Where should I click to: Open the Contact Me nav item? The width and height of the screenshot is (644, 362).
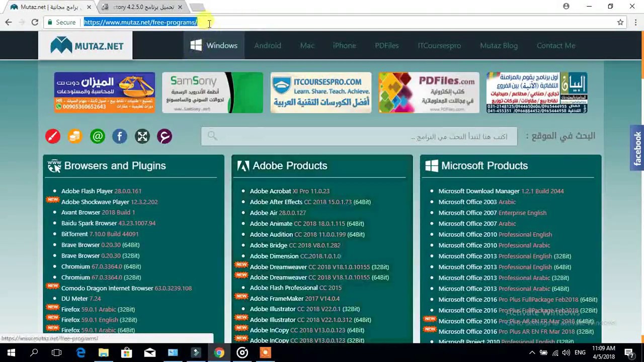pos(556,45)
